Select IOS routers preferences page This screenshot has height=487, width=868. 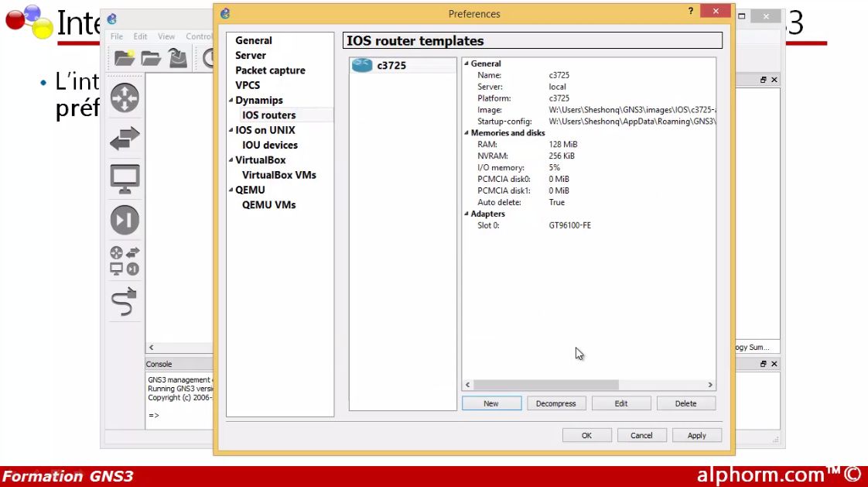tap(269, 115)
